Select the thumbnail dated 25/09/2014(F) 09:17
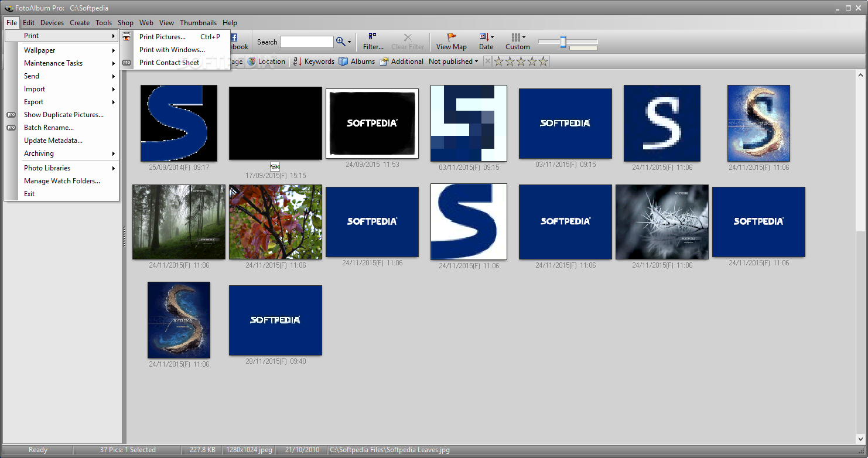This screenshot has height=458, width=868. point(179,123)
